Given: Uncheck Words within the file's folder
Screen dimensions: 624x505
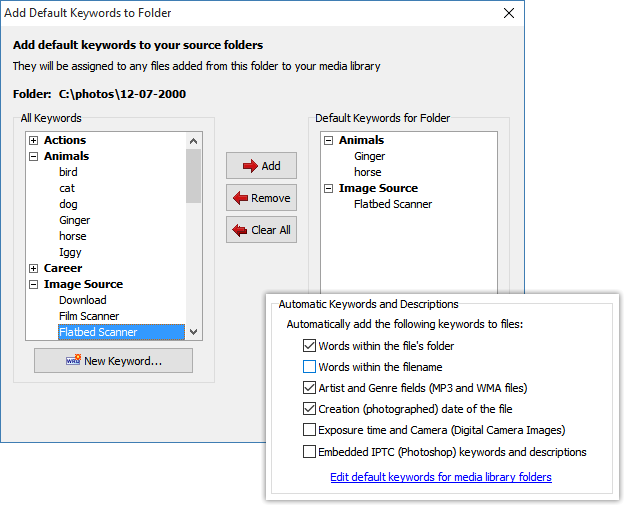Looking at the screenshot, I should click(x=310, y=346).
